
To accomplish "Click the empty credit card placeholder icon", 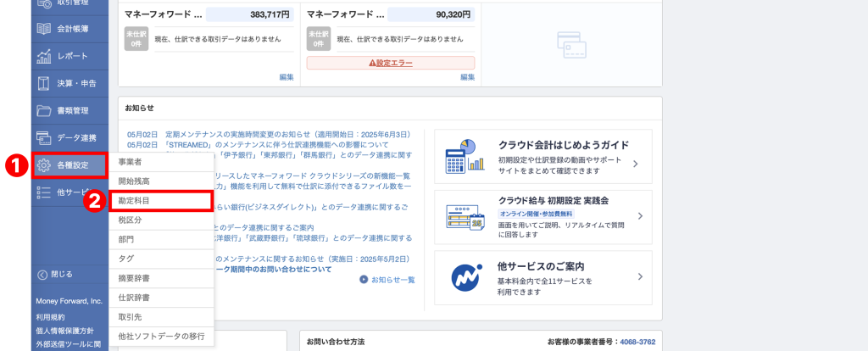I will pos(572,44).
